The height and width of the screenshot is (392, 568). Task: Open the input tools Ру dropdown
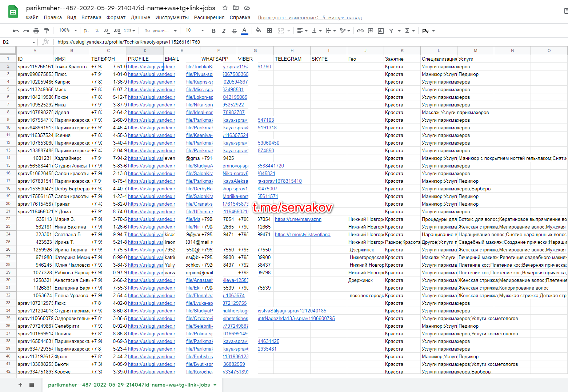[x=428, y=31]
